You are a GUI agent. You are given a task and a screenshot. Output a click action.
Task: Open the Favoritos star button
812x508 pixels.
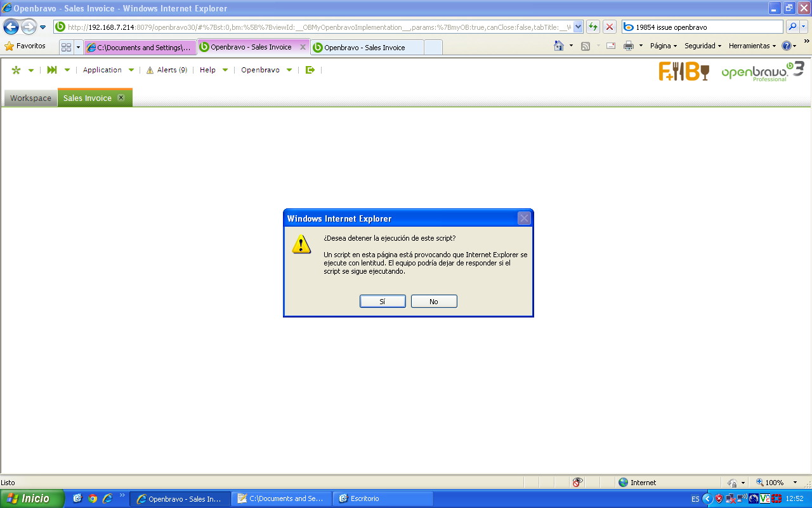click(x=25, y=46)
